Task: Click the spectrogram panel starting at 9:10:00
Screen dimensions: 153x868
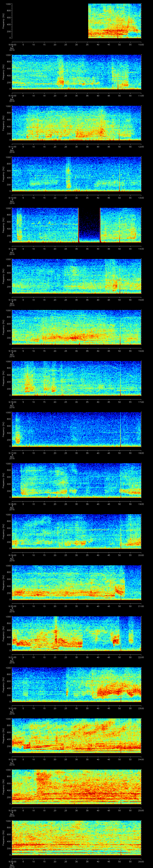Action: pyautogui.click(x=77, y=72)
